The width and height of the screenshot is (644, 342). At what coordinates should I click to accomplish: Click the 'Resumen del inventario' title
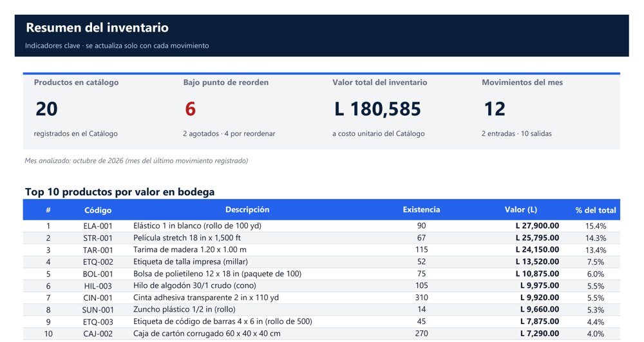click(97, 28)
